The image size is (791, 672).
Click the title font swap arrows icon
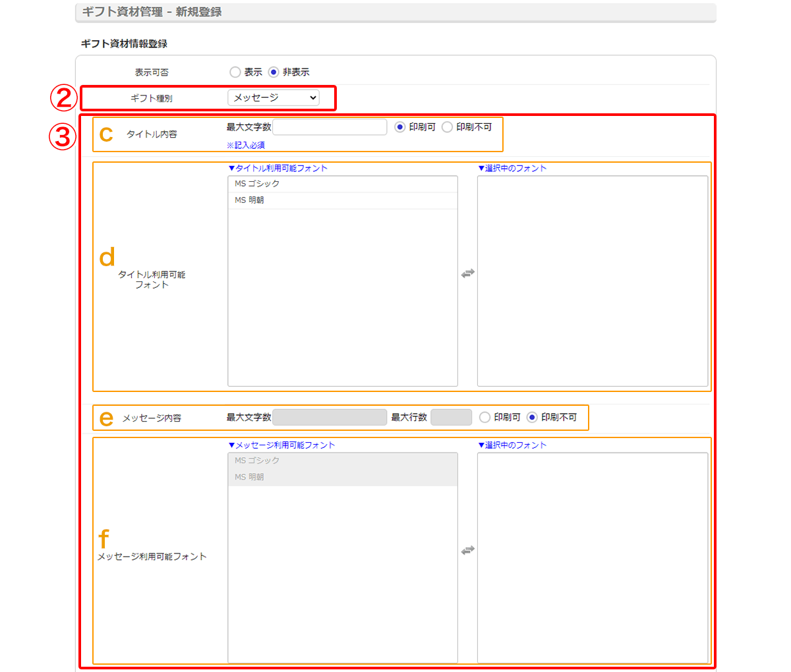[468, 273]
